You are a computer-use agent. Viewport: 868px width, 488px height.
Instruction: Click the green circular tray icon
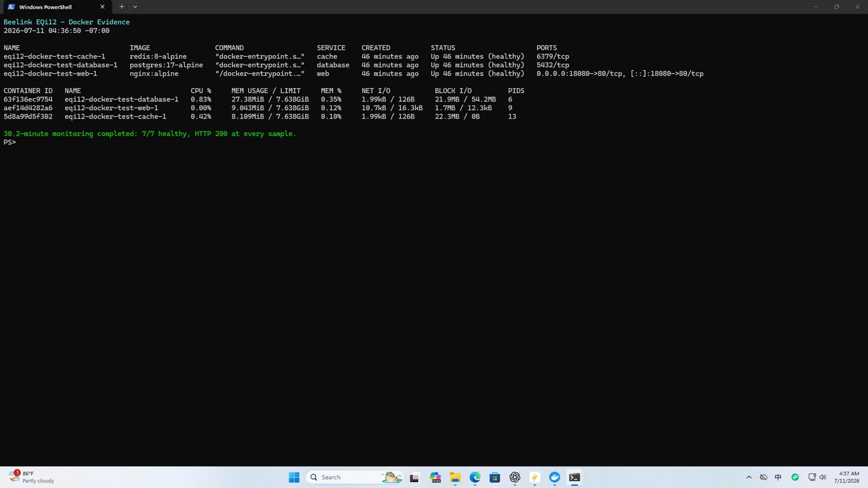click(x=795, y=477)
